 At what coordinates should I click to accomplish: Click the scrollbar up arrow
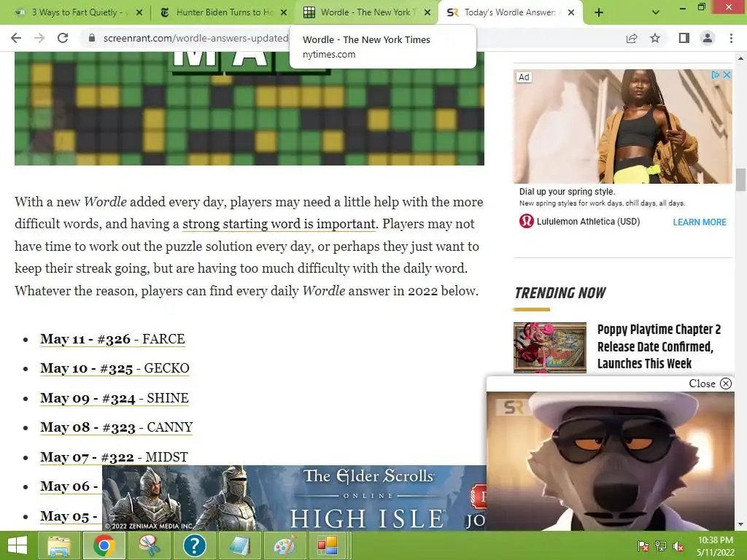pyautogui.click(x=740, y=58)
